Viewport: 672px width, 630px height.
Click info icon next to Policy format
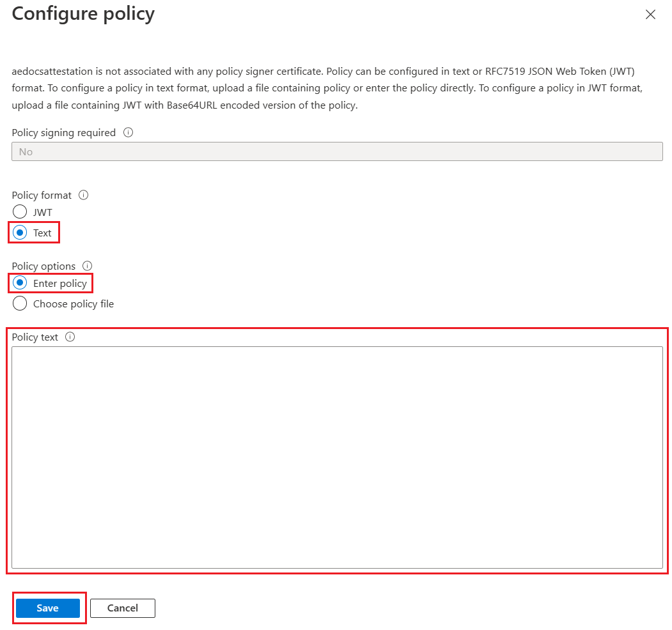pyautogui.click(x=83, y=196)
